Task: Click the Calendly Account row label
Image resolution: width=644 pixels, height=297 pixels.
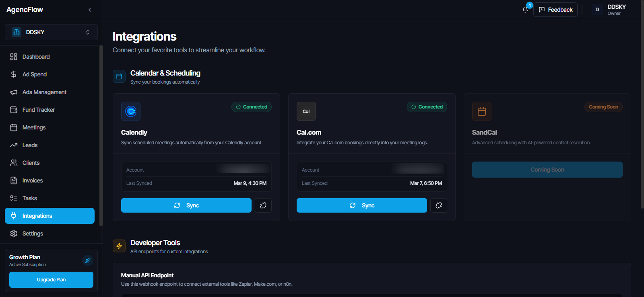Action: coord(135,170)
